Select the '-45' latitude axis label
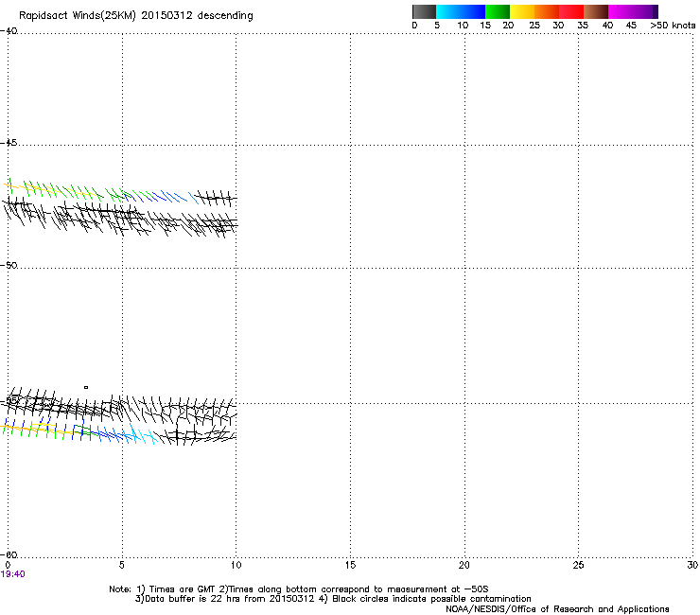 pyautogui.click(x=9, y=143)
